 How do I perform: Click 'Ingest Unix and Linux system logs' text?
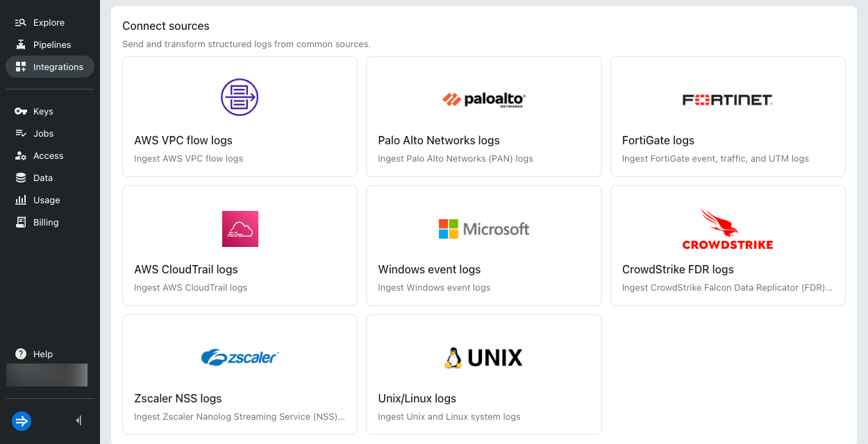pyautogui.click(x=449, y=416)
